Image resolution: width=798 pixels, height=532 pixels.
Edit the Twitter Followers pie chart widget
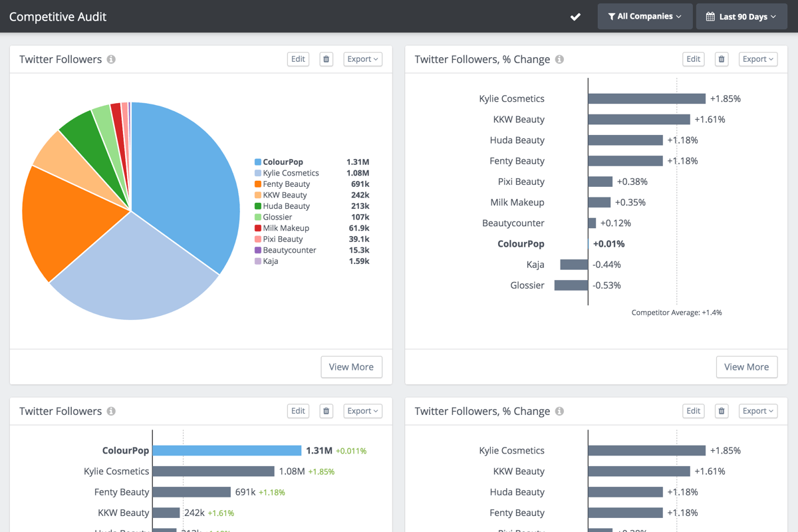tap(298, 59)
